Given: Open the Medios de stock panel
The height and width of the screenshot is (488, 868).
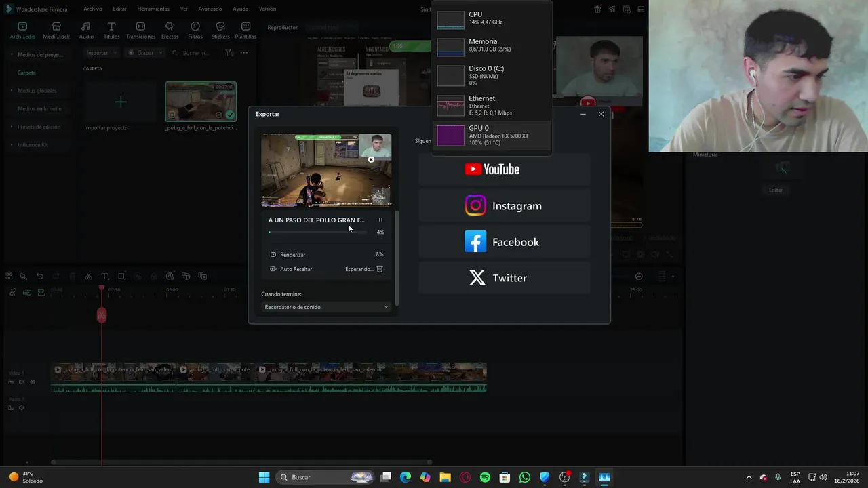Looking at the screenshot, I should [56, 30].
